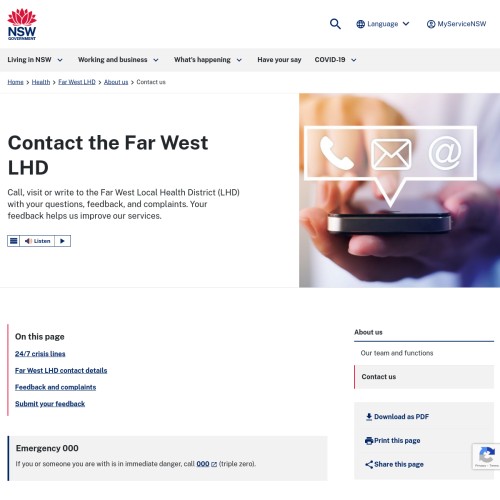Screen dimensions: 500x500
Task: Click the reCAPTCHA badge
Action: pyautogui.click(x=486, y=456)
